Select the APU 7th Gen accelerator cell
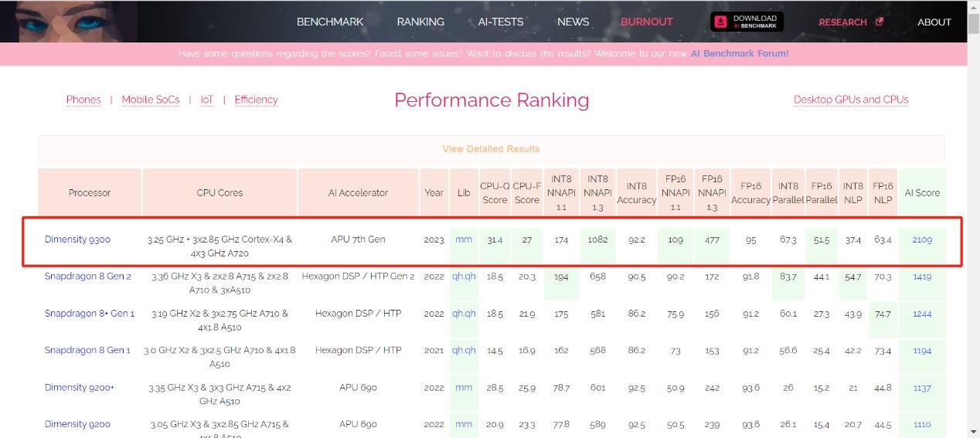 [358, 239]
